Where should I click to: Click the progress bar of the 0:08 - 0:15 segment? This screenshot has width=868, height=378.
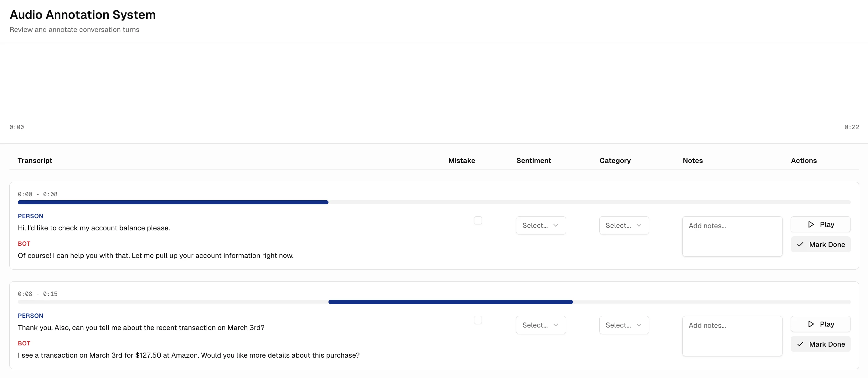point(434,302)
